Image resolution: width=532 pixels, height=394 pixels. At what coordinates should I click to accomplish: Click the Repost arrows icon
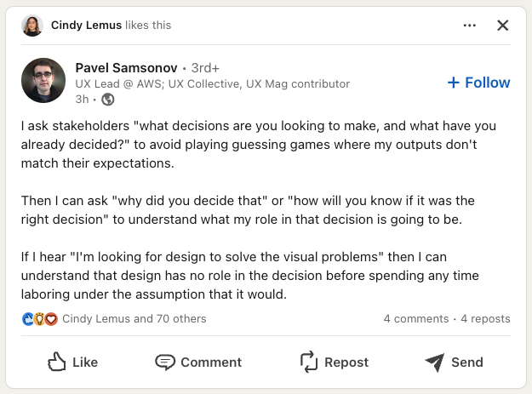[309, 362]
